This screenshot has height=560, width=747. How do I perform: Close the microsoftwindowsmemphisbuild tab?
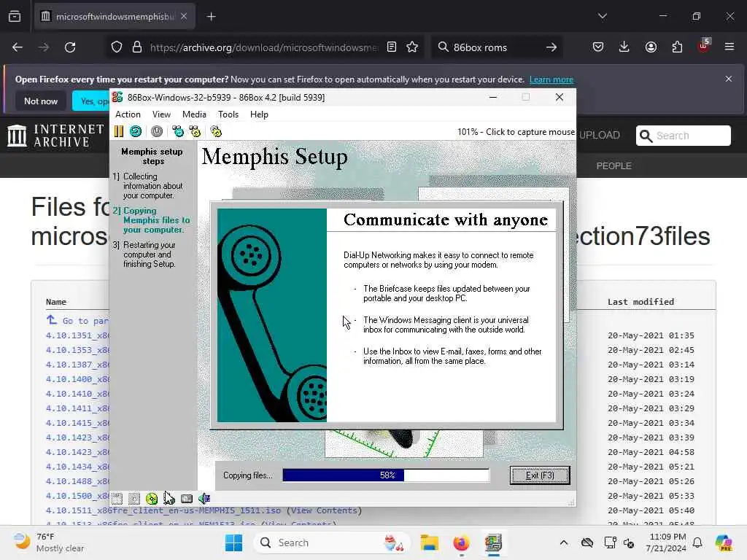[x=184, y=16]
